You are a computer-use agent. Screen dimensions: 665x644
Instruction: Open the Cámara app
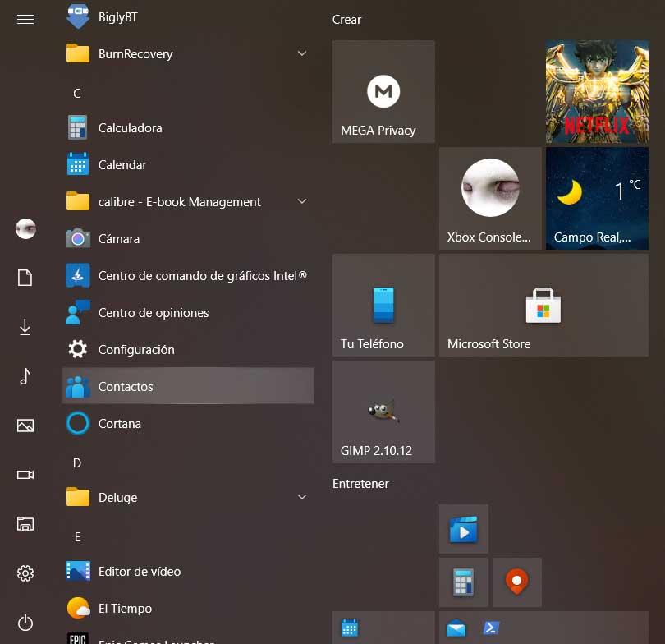(x=188, y=238)
